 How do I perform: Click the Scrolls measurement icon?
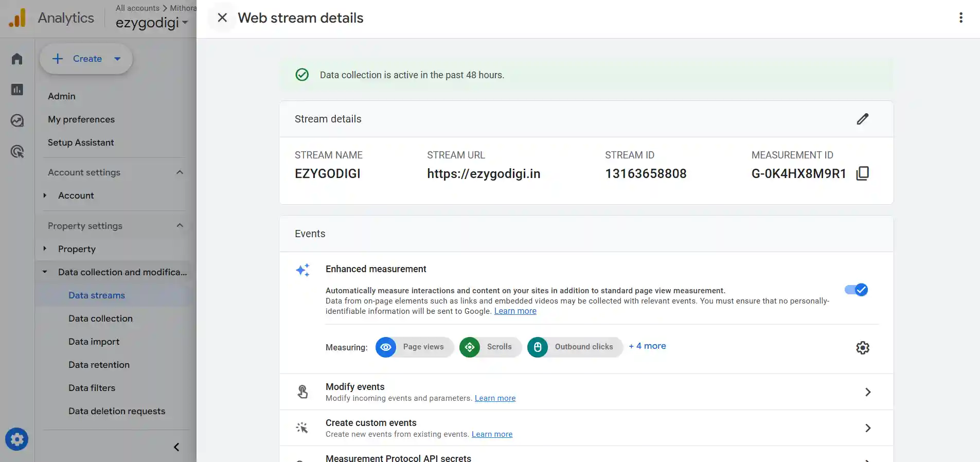click(470, 347)
